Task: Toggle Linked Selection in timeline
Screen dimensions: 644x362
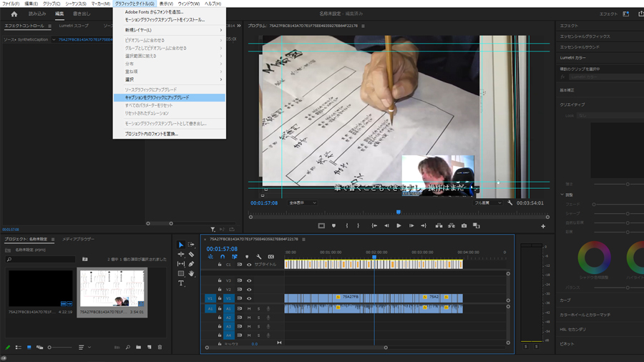Action: click(235, 257)
